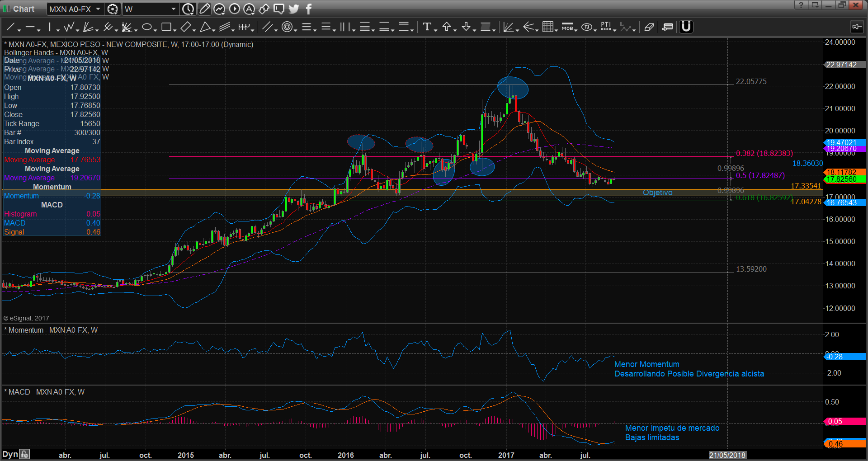868x461 pixels.
Task: Select the fan lines tool
Action: pos(88,27)
